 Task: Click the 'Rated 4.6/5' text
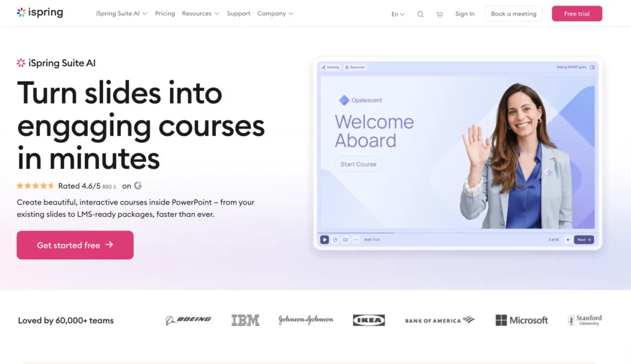coord(79,186)
